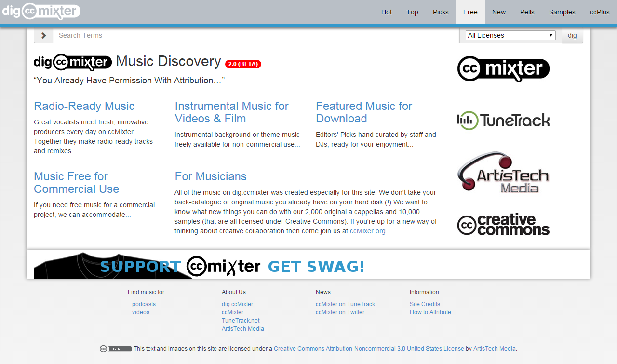The height and width of the screenshot is (364, 617).
Task: Open the New tab
Action: pos(499,12)
